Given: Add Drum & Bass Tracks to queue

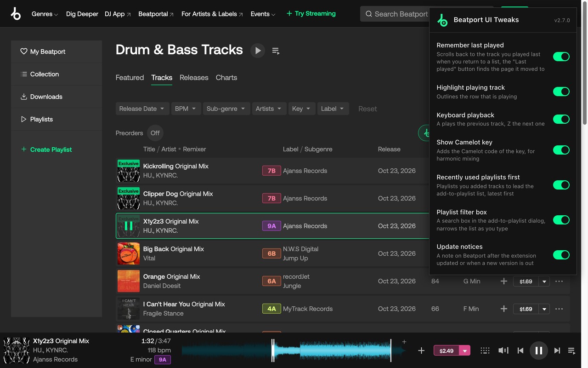Looking at the screenshot, I should pyautogui.click(x=276, y=51).
